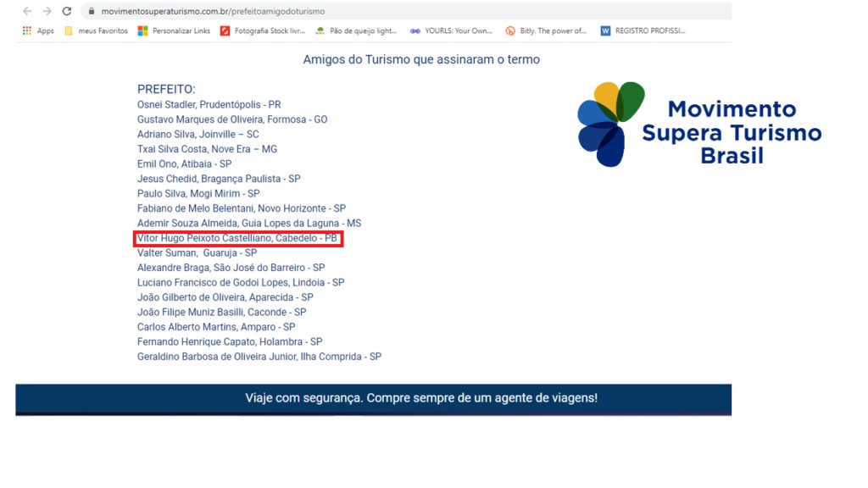Viewport: 868px width, 488px height.
Task: Select João Gilberto de Oliveira, Aparecida - SP
Action: click(x=225, y=297)
